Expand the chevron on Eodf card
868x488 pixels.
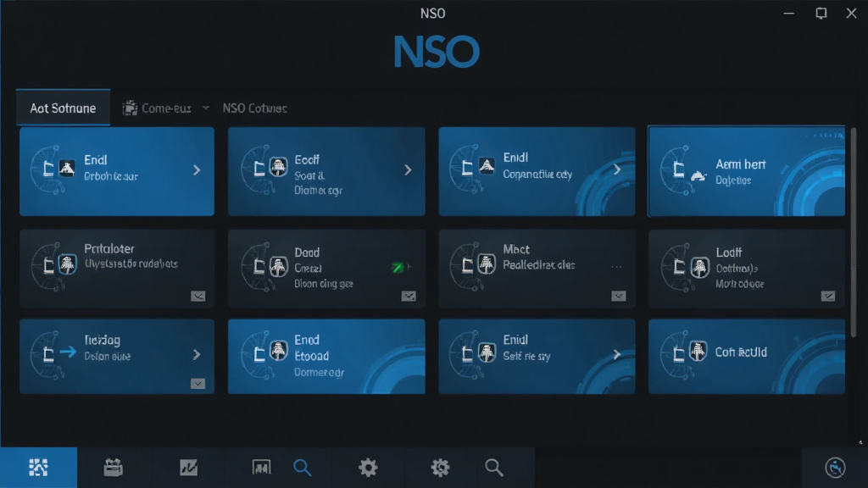coord(408,169)
